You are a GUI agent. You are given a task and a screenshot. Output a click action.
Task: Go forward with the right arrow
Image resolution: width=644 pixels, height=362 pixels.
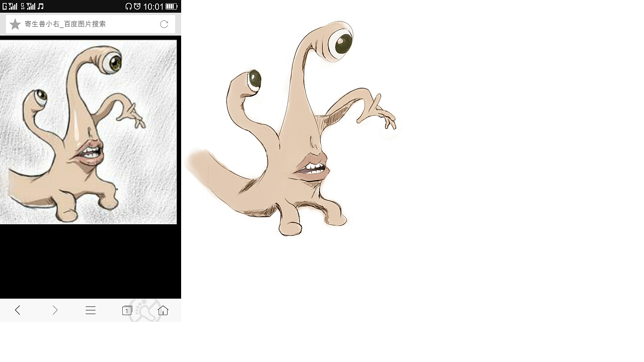pos(55,310)
